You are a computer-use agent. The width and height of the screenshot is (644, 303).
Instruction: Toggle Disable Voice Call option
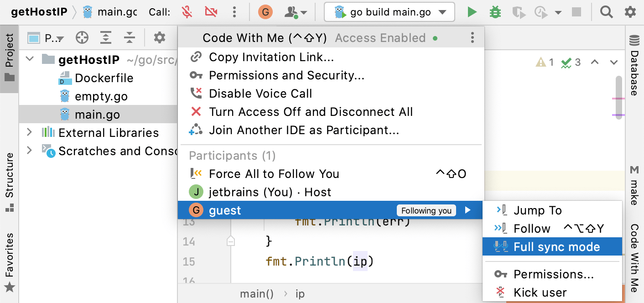coord(260,94)
